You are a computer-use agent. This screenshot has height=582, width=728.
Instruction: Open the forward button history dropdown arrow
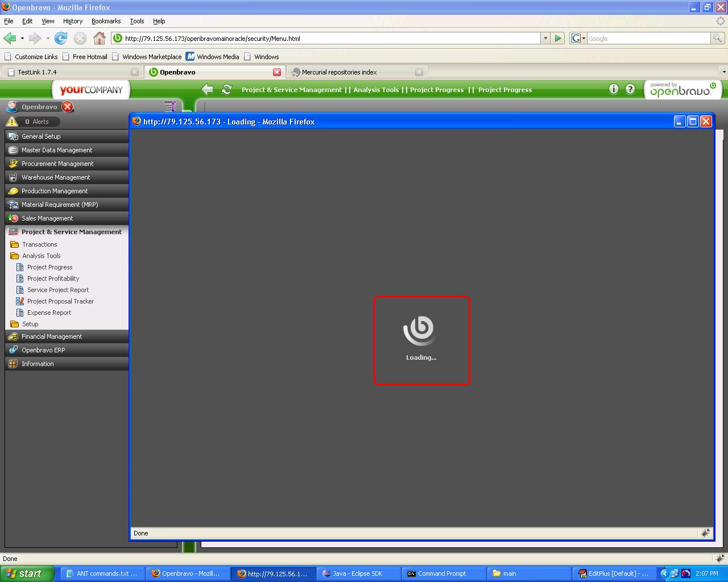tap(48, 38)
